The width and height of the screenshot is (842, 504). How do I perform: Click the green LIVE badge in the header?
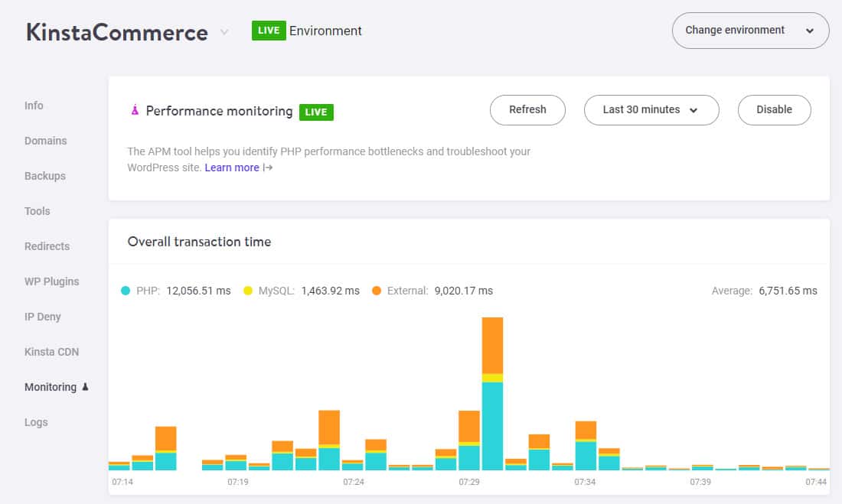click(x=268, y=31)
